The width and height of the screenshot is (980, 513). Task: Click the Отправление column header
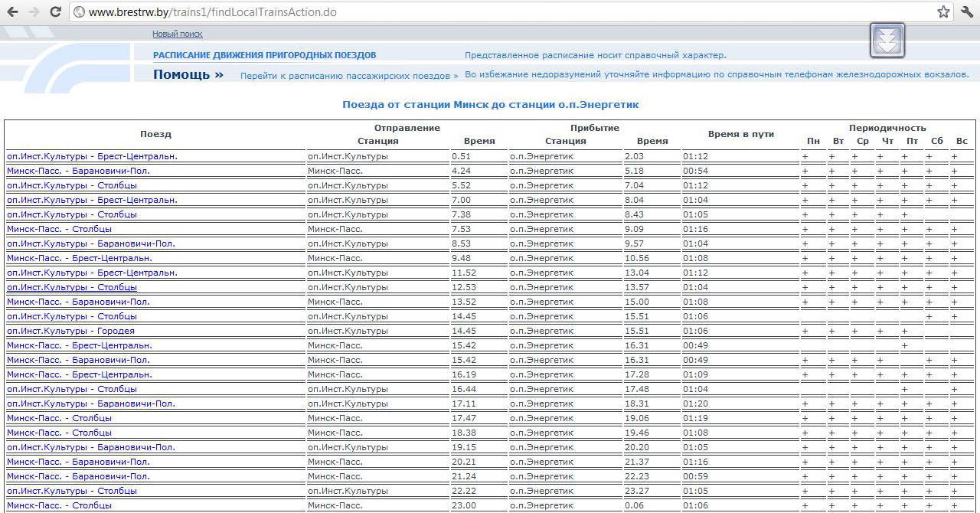[x=407, y=128]
